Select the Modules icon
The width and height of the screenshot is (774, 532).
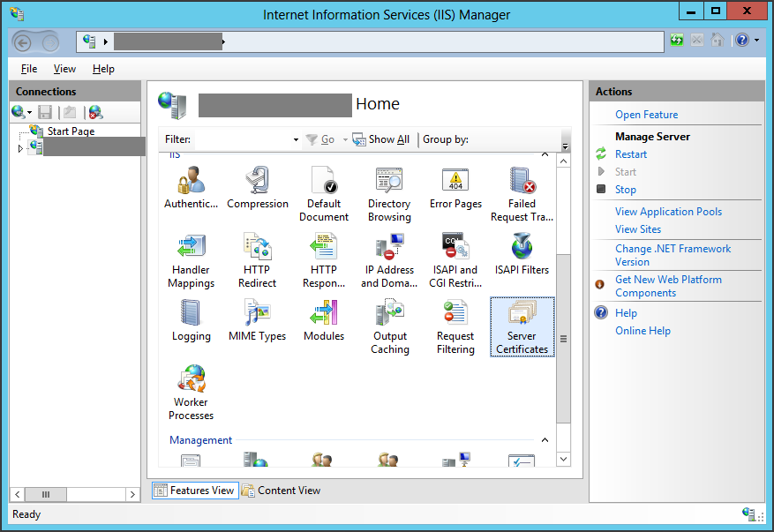(324, 320)
